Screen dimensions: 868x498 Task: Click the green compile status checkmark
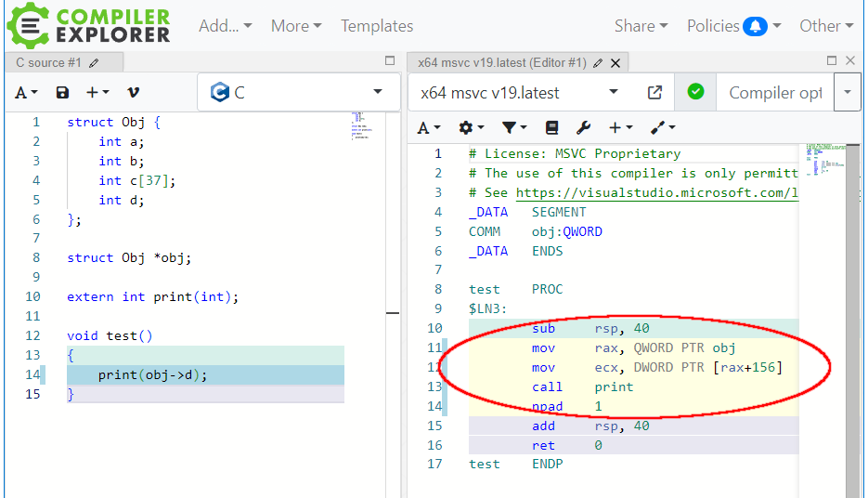pyautogui.click(x=696, y=91)
